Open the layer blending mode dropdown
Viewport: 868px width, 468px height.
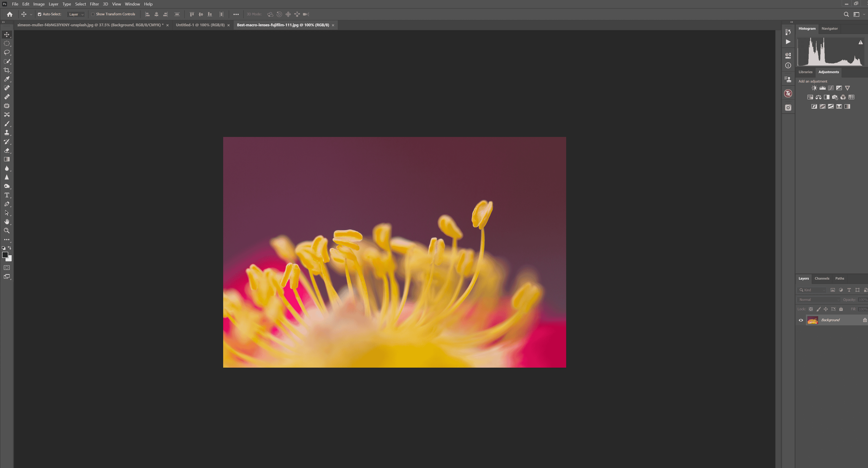coord(819,299)
